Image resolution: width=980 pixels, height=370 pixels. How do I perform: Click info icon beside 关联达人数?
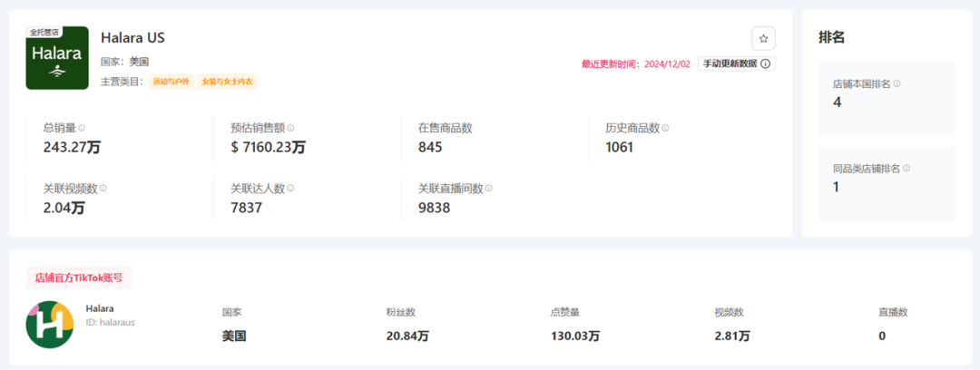pyautogui.click(x=290, y=189)
